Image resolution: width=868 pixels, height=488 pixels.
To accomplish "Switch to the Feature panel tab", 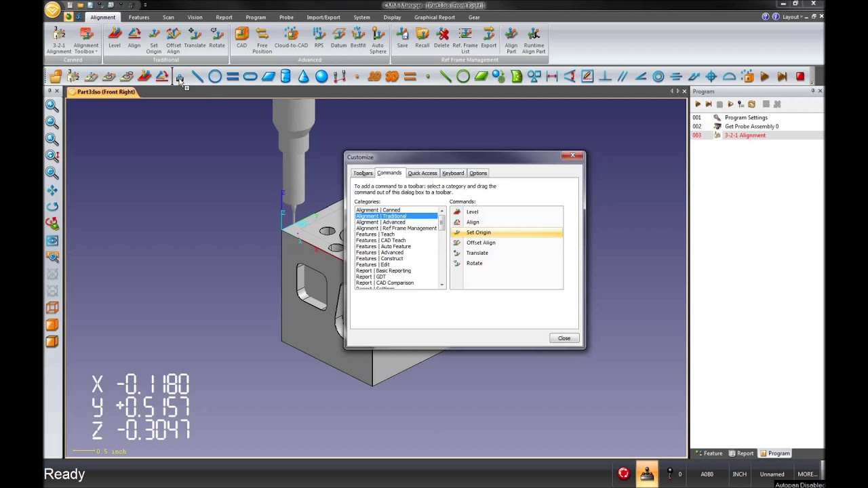I will [709, 453].
